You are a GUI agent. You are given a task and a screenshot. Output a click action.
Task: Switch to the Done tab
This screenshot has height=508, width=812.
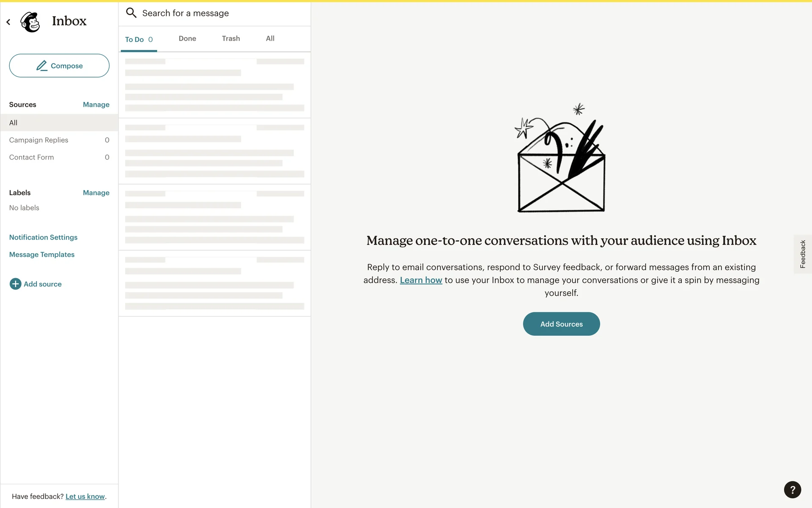(187, 39)
